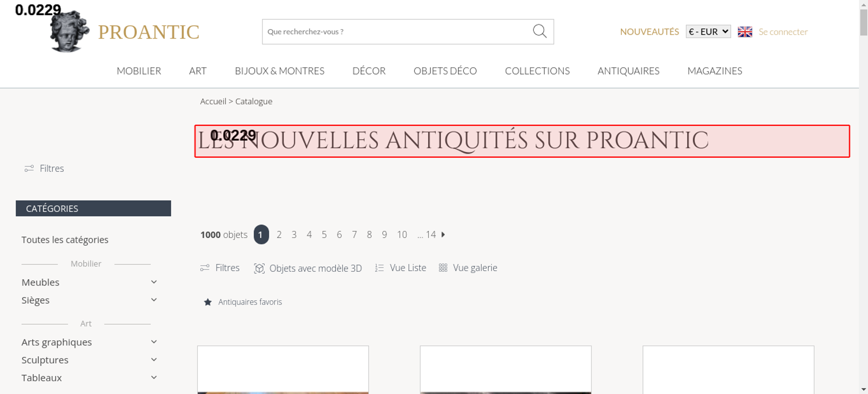This screenshot has width=868, height=394.
Task: Click the magnifying glass search icon
Action: pos(539,31)
